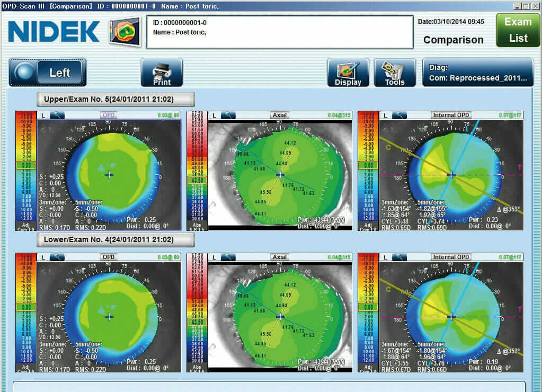Click the wrench icon on the upper Internal OPD map
The image size is (542, 392).
tap(399, 115)
